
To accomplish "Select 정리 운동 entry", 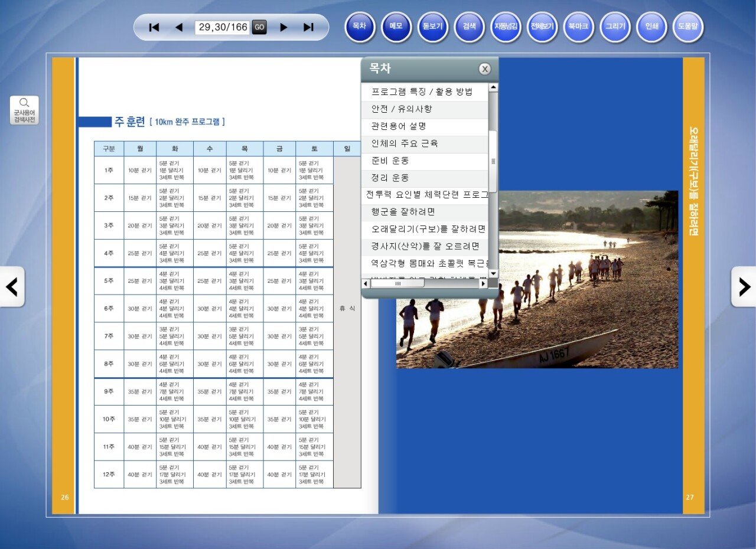I will [x=425, y=178].
